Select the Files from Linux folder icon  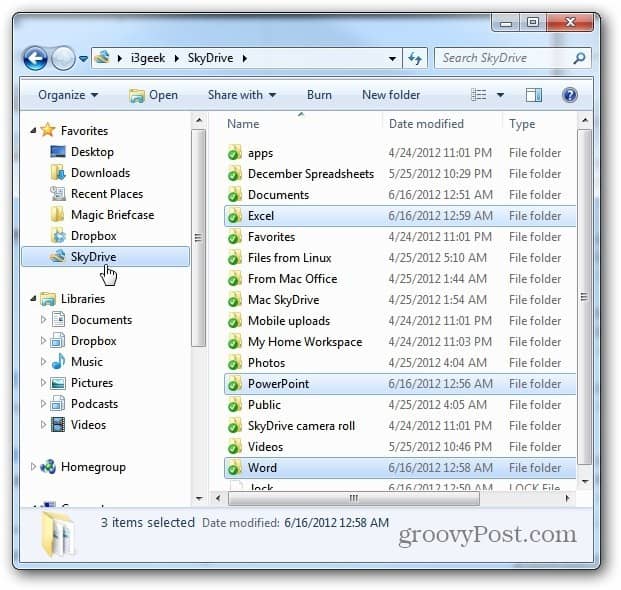234,258
